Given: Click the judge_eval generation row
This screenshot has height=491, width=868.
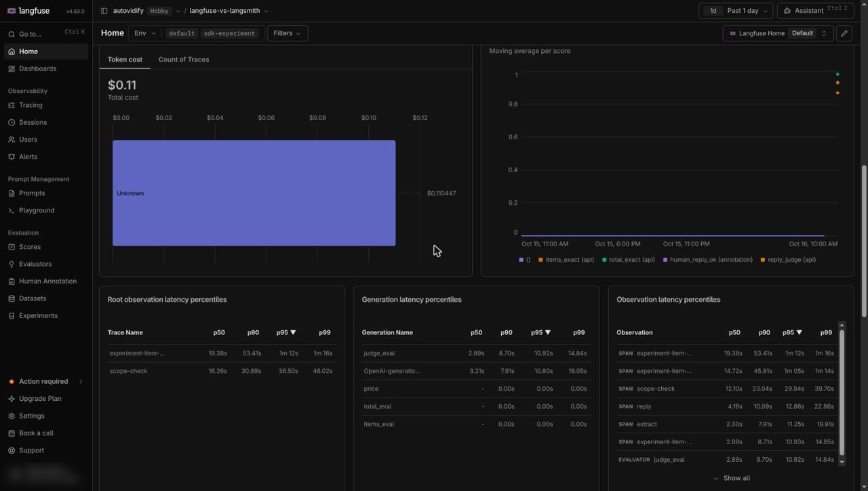Looking at the screenshot, I should point(476,353).
